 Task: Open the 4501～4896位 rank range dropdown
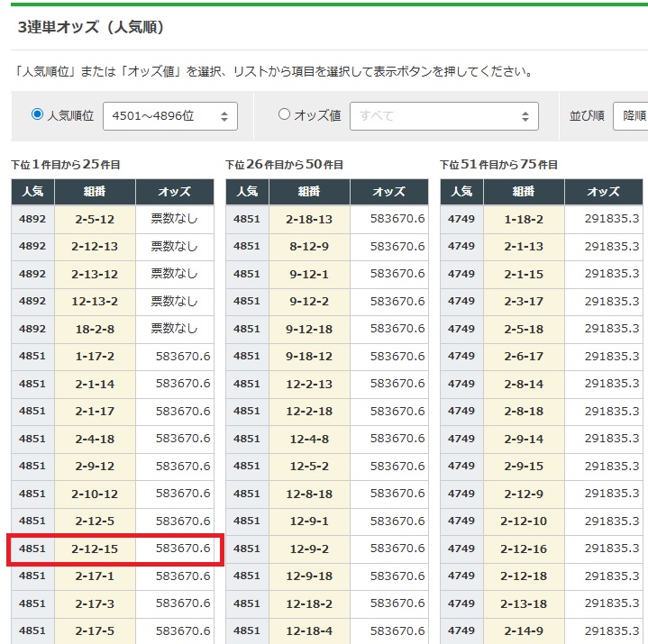[170, 116]
